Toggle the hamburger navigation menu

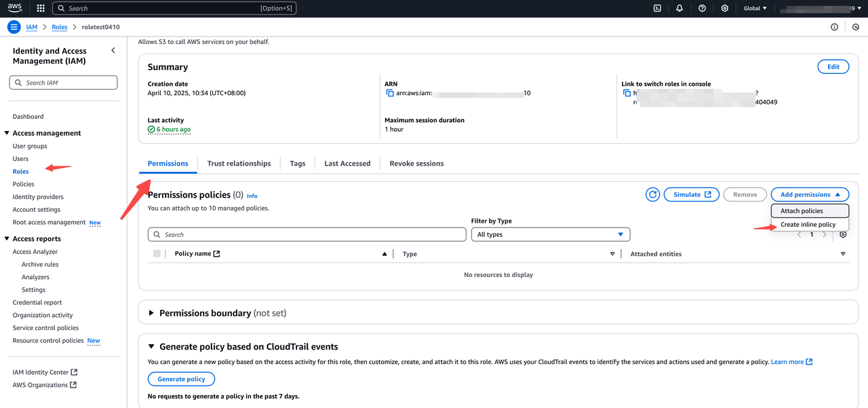[14, 27]
